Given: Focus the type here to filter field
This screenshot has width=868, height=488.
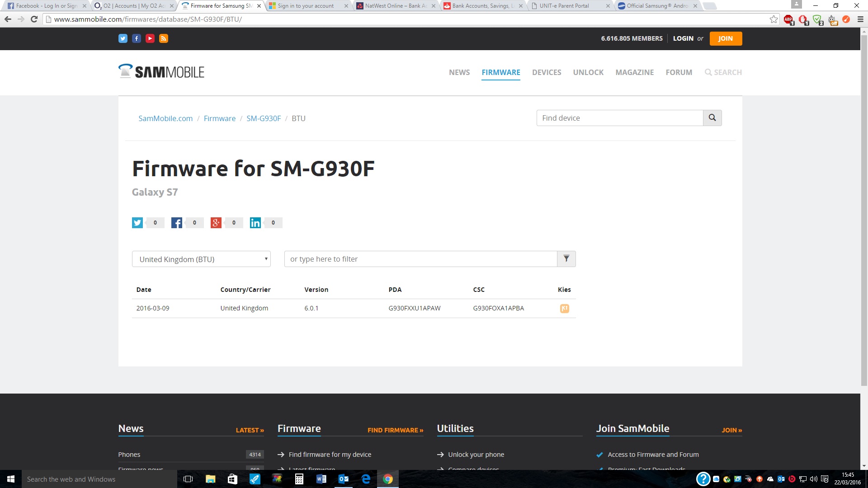Looking at the screenshot, I should point(421,259).
